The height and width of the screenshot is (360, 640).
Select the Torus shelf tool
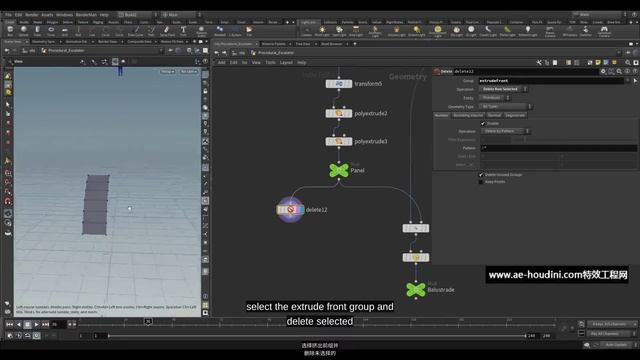[x=51, y=31]
